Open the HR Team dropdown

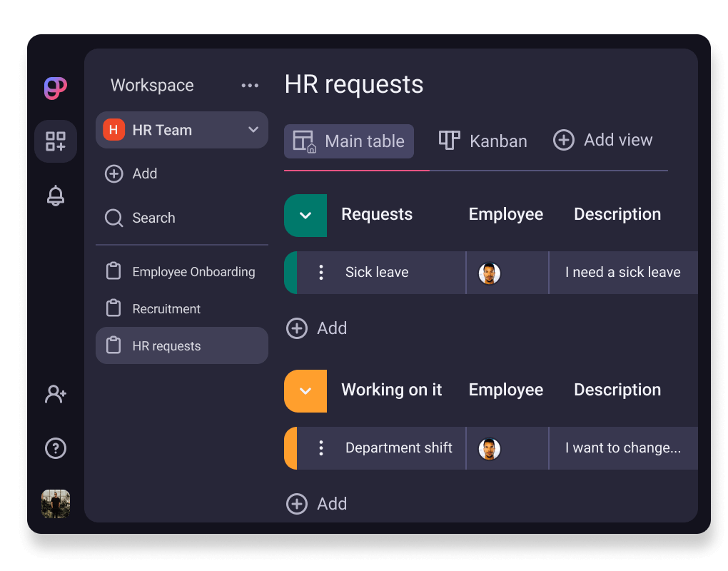[182, 130]
